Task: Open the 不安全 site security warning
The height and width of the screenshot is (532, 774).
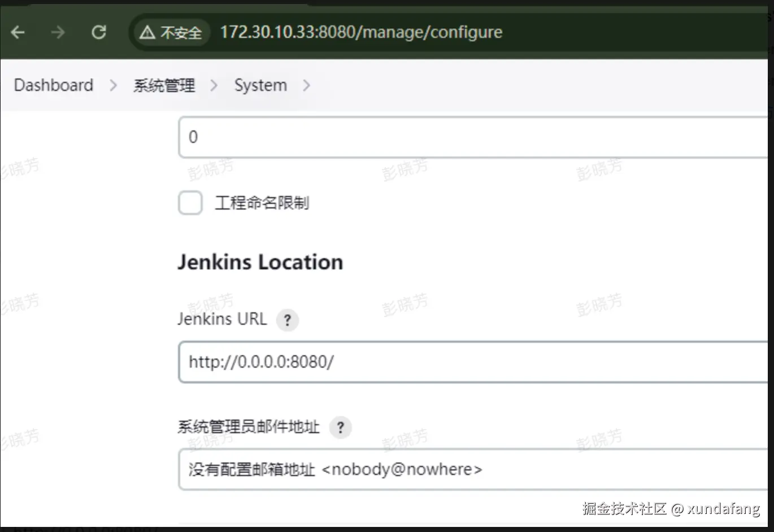Action: (171, 32)
